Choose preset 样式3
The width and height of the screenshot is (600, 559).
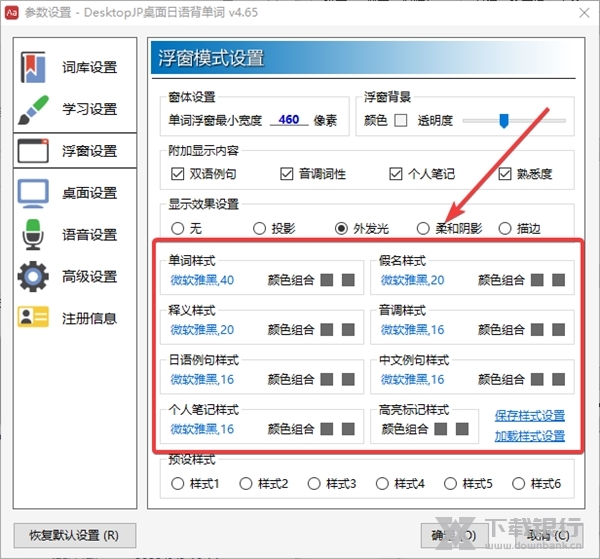pos(314,484)
